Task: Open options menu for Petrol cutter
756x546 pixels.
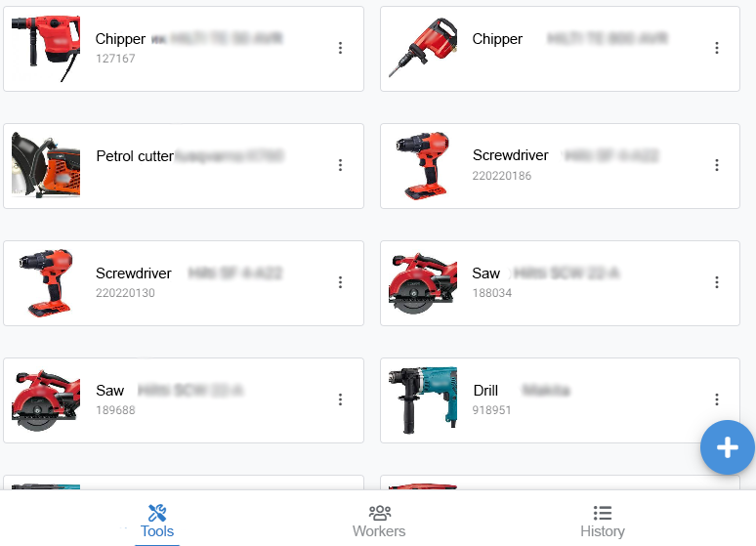Action: (x=340, y=165)
